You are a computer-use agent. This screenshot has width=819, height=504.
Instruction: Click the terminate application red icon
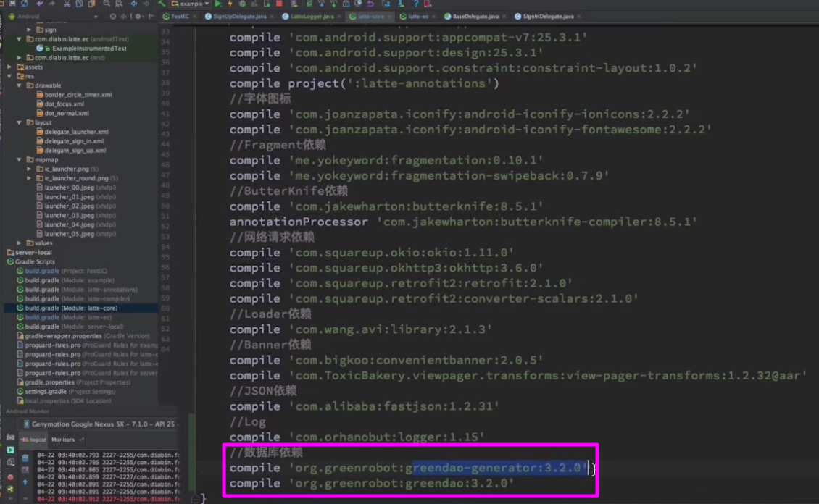pos(10,477)
